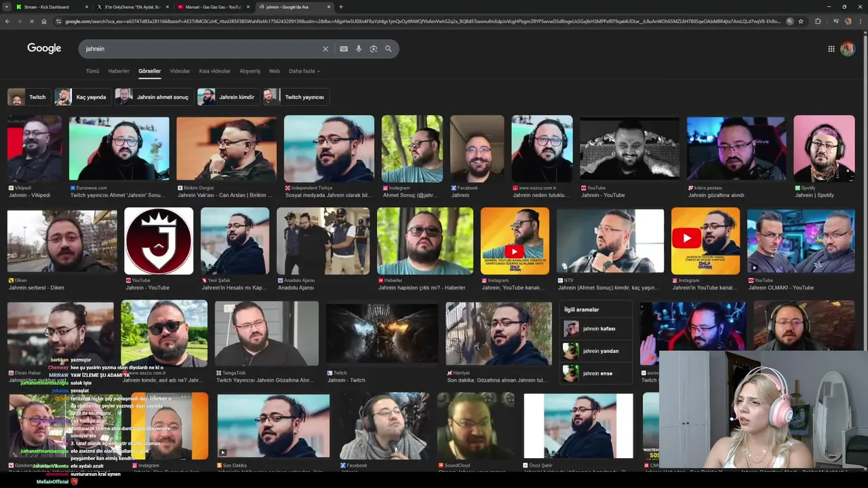Click 'Sosyal medyada Jahrein olarak' caption
The width and height of the screenshot is (868, 488).
coord(329,195)
